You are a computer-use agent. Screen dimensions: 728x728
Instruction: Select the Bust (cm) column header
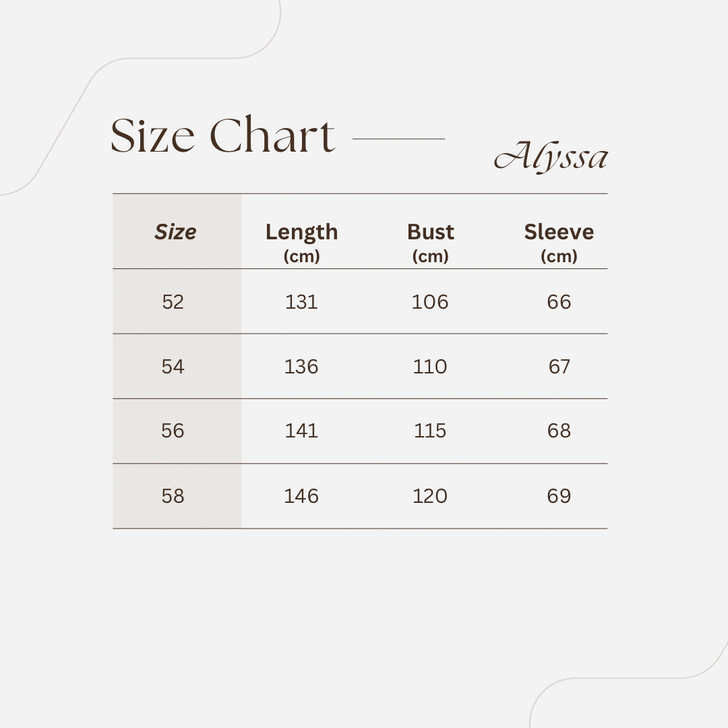(430, 243)
